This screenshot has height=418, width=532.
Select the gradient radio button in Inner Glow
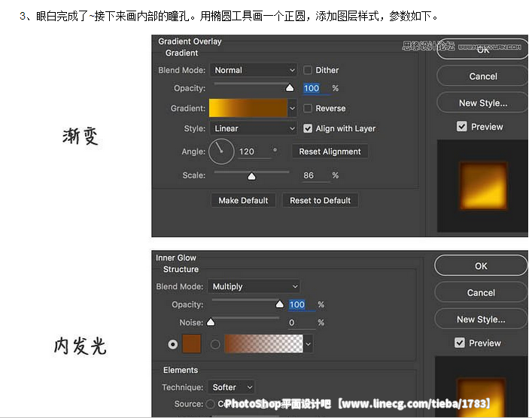point(215,344)
